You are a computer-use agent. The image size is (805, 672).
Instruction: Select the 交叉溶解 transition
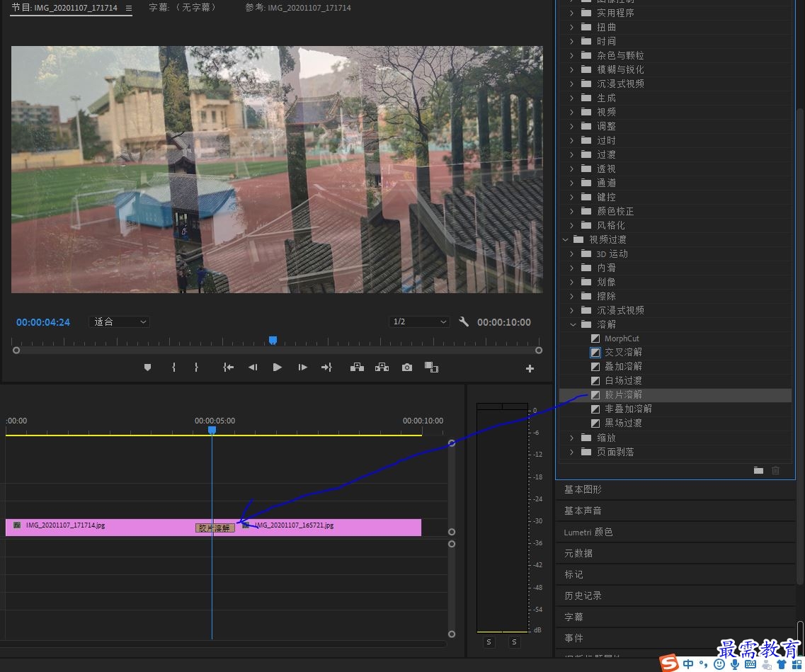623,352
